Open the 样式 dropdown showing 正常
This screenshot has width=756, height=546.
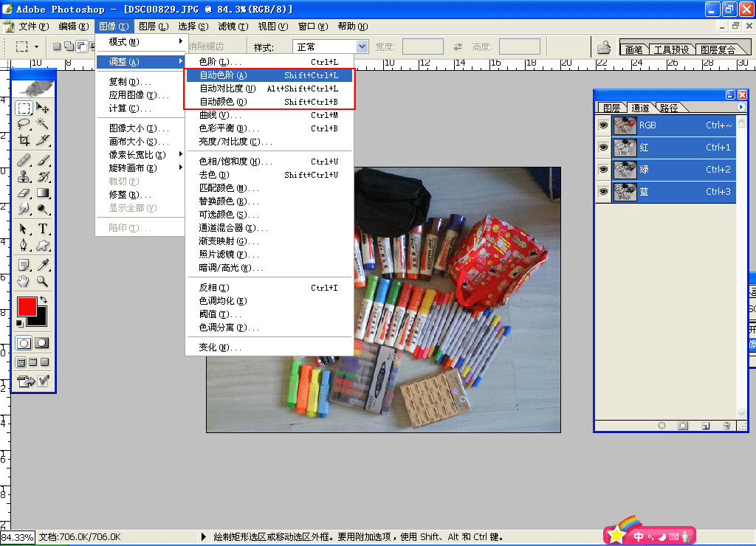tap(331, 46)
